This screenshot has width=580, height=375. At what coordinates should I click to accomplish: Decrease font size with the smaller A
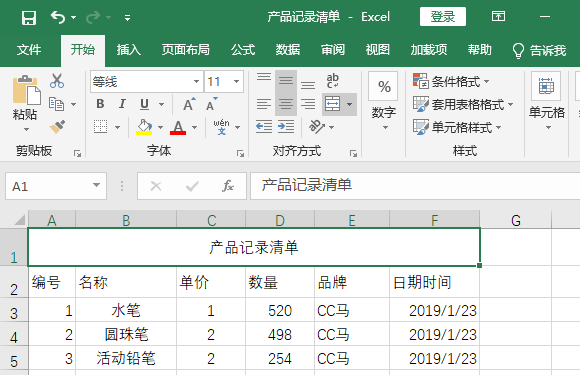coord(212,105)
